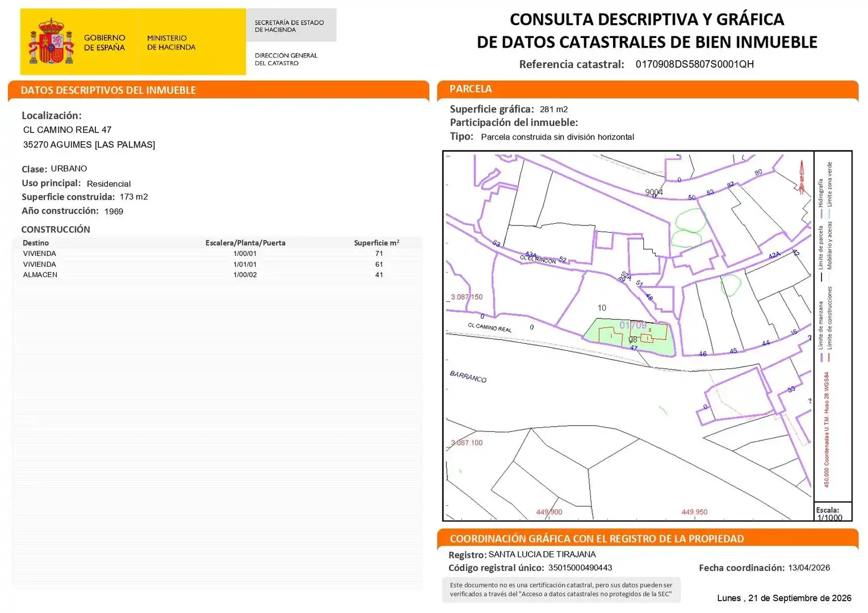Click the class value "URBANO"
The image size is (868, 613).
69,169
